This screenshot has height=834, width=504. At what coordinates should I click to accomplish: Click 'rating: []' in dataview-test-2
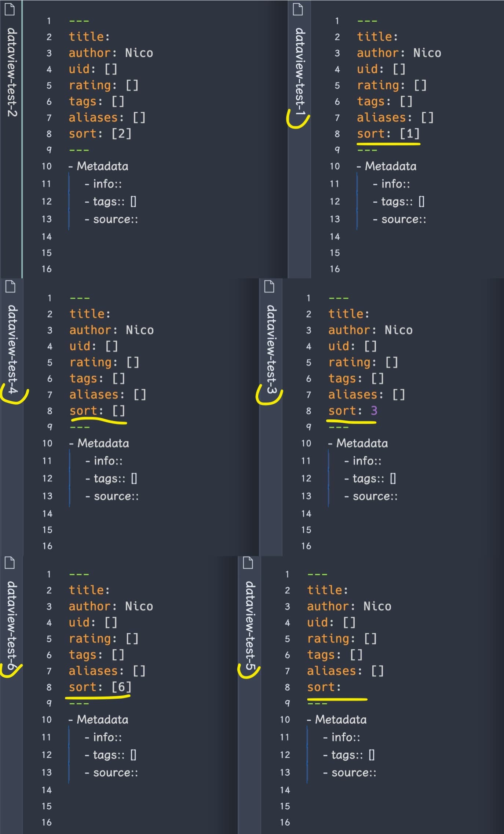[x=104, y=85]
